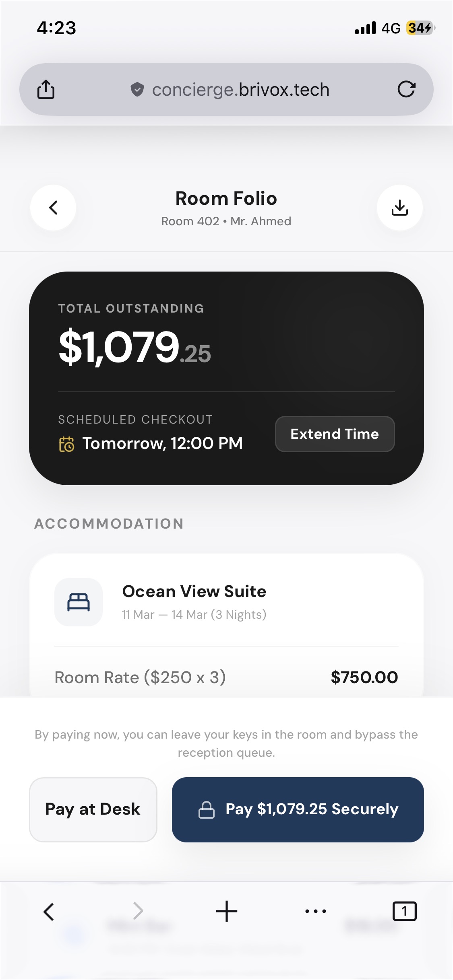The width and height of the screenshot is (453, 980).
Task: Go back from Room Folio
Action: [x=53, y=208]
